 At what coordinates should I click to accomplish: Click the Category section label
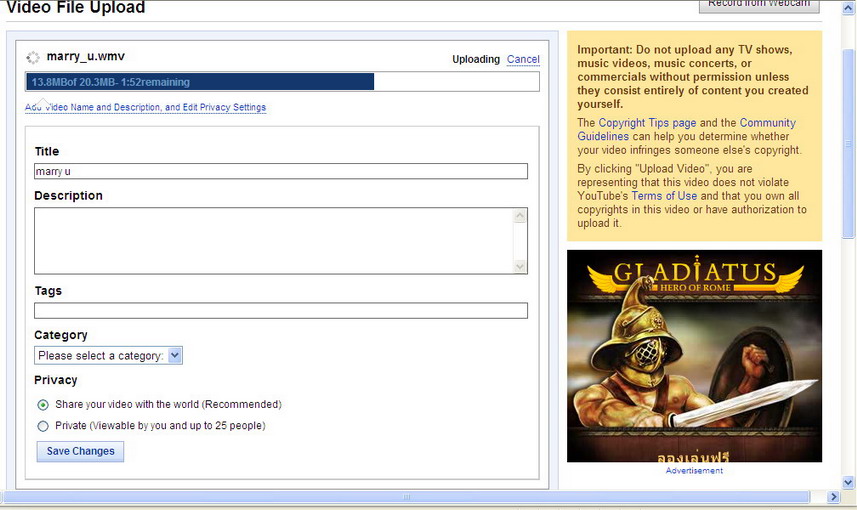(x=61, y=335)
